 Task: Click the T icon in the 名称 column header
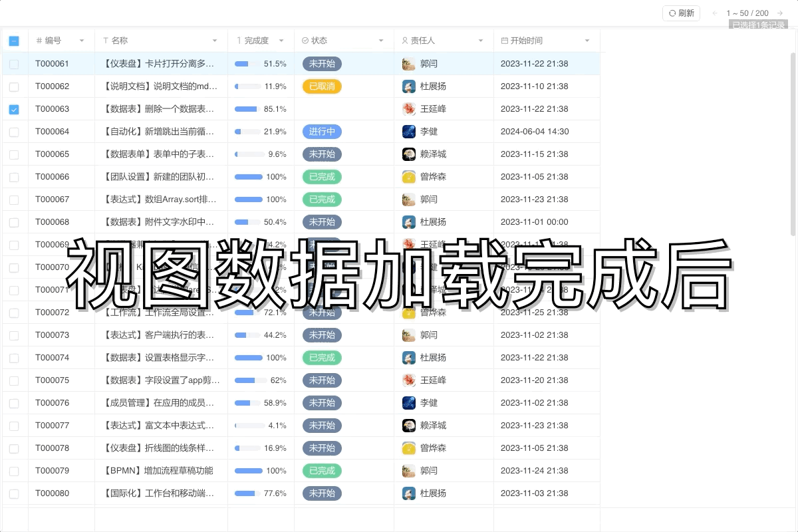pyautogui.click(x=106, y=41)
